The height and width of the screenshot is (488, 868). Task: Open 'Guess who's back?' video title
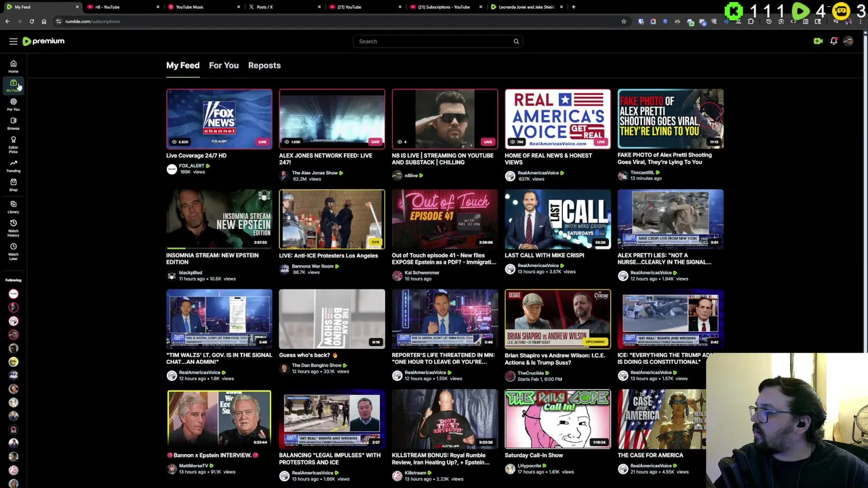(308, 355)
